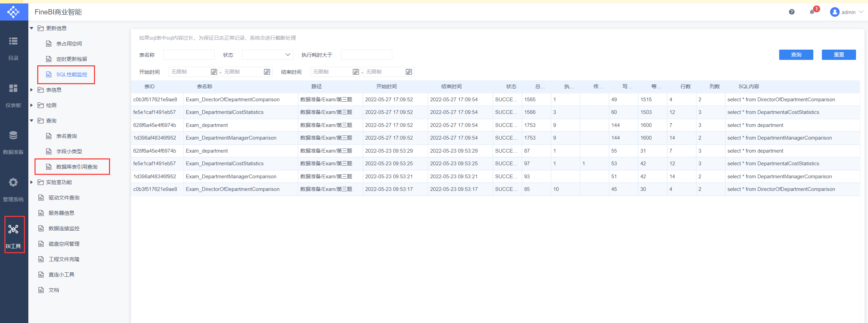Click the 数据连接监控 document icon
The height and width of the screenshot is (323, 868).
pyautogui.click(x=41, y=228)
